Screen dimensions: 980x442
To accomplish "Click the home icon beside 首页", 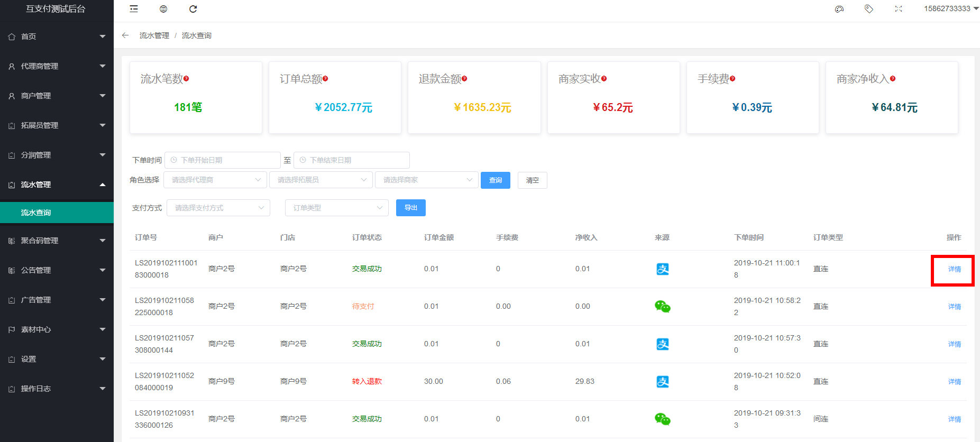I will [x=12, y=36].
